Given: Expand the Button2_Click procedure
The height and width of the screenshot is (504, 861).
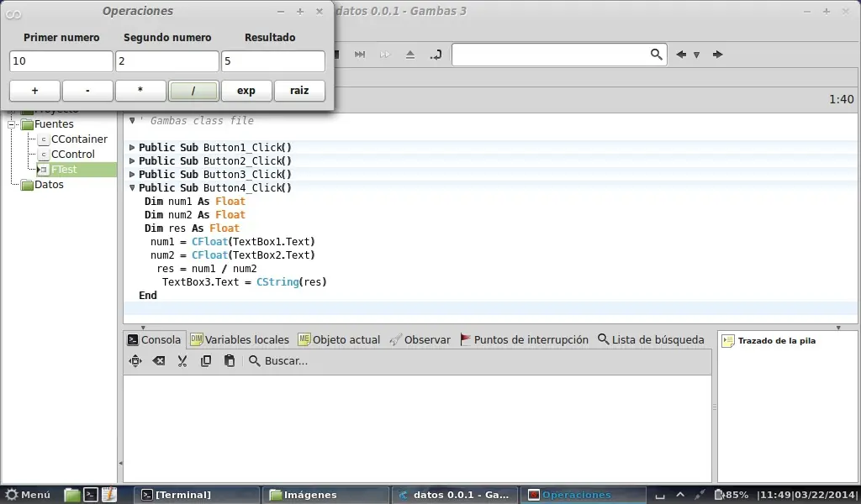Looking at the screenshot, I should [x=132, y=160].
